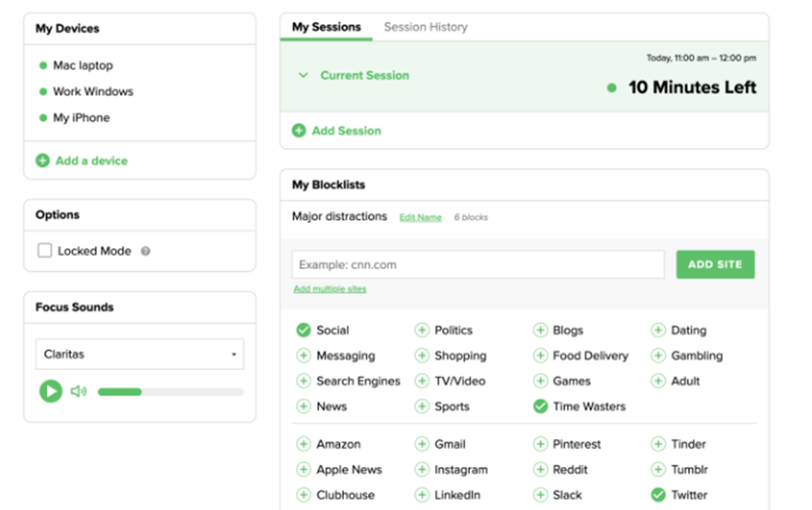Click the plus icon beside Add a device

[x=42, y=161]
